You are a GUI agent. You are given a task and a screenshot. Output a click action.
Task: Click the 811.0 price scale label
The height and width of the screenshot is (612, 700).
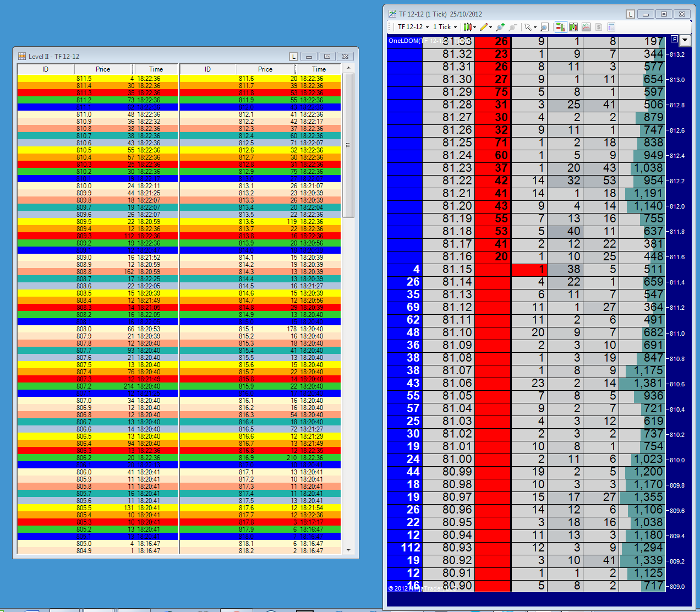pos(677,334)
